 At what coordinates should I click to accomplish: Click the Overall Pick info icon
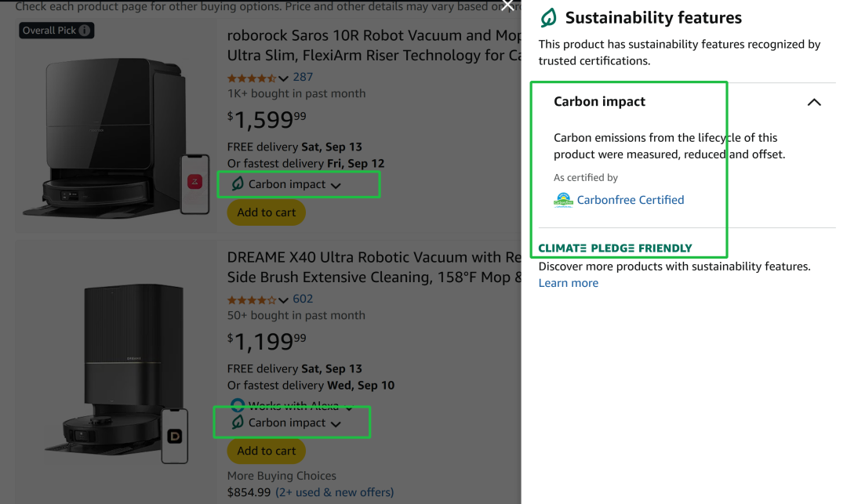(85, 31)
